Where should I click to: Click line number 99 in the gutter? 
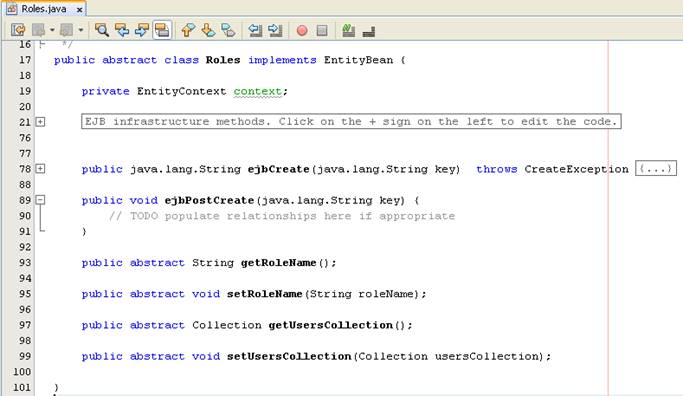tap(25, 356)
